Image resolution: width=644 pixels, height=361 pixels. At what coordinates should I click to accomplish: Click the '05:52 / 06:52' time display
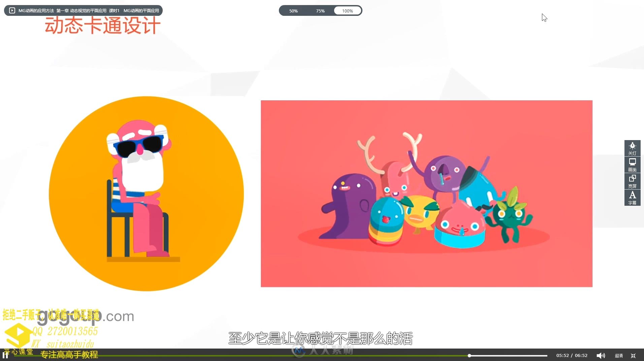point(572,355)
